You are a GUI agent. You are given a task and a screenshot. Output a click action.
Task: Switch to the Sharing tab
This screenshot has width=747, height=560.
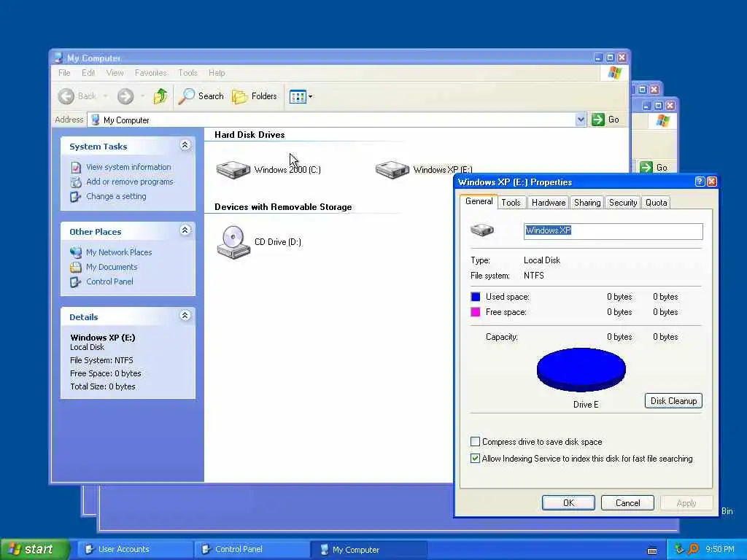coord(587,203)
